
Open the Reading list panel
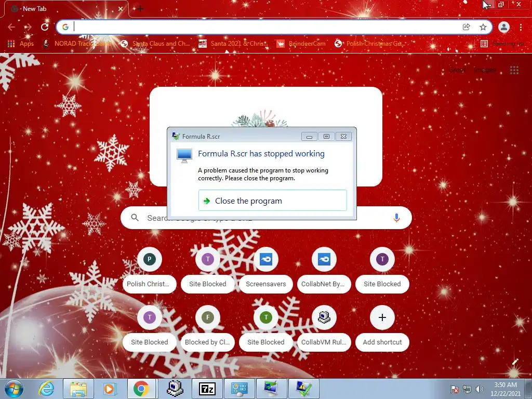click(503, 44)
